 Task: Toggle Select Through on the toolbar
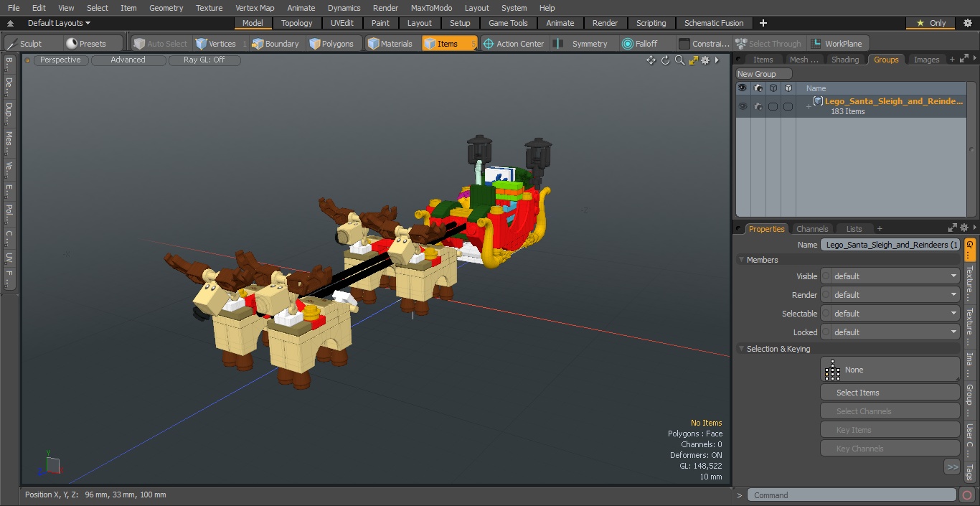[769, 44]
